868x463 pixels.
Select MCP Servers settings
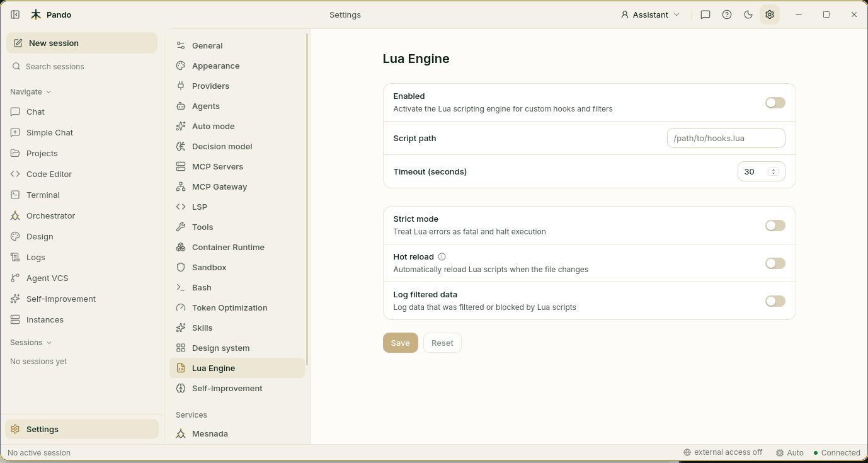pyautogui.click(x=237, y=166)
